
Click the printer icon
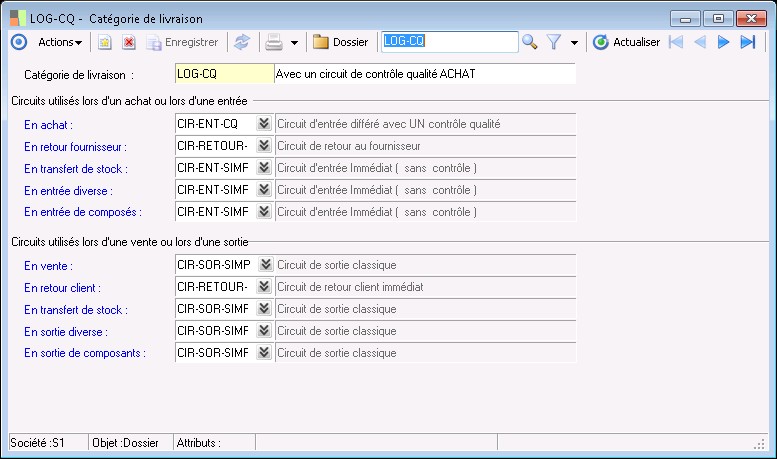pos(274,42)
